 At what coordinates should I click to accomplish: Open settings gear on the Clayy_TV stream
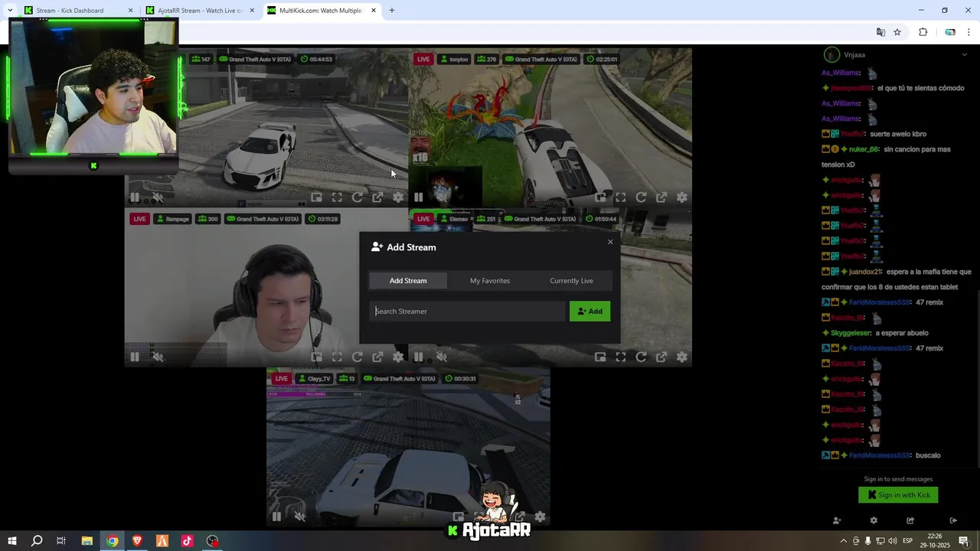tap(540, 517)
